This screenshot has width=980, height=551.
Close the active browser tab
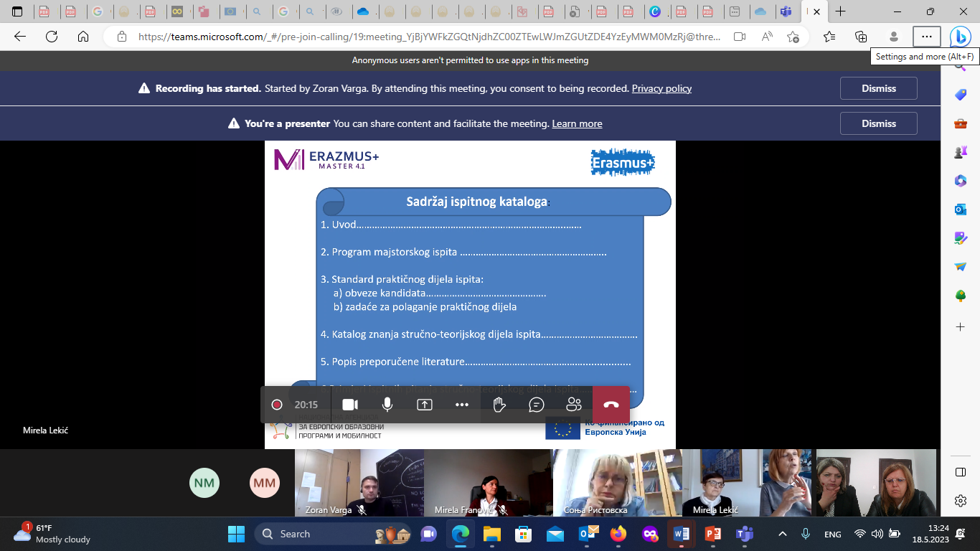(817, 11)
